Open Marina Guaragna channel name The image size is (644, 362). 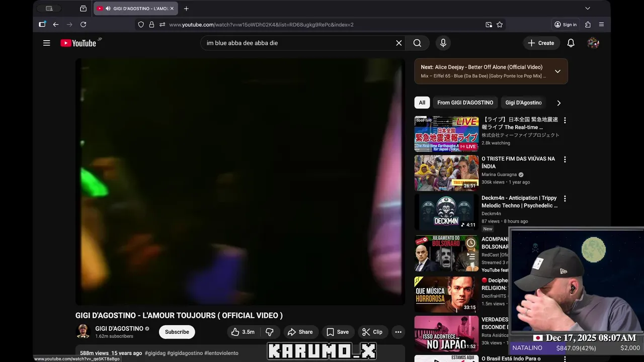499,174
